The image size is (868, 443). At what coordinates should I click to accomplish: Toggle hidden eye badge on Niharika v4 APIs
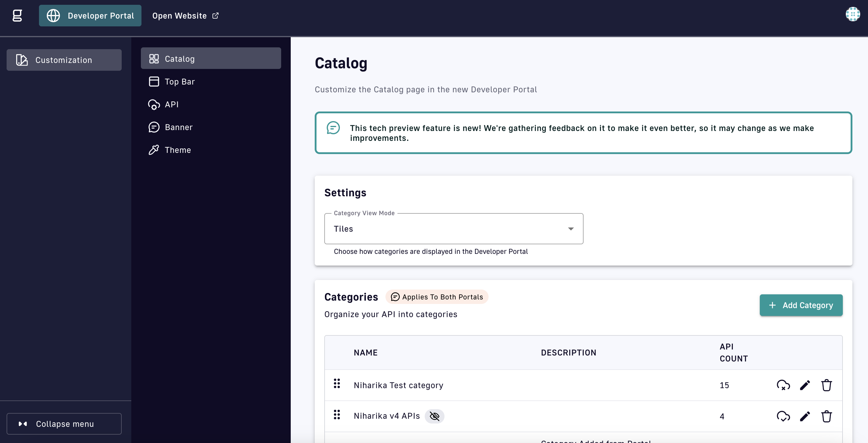tap(434, 416)
